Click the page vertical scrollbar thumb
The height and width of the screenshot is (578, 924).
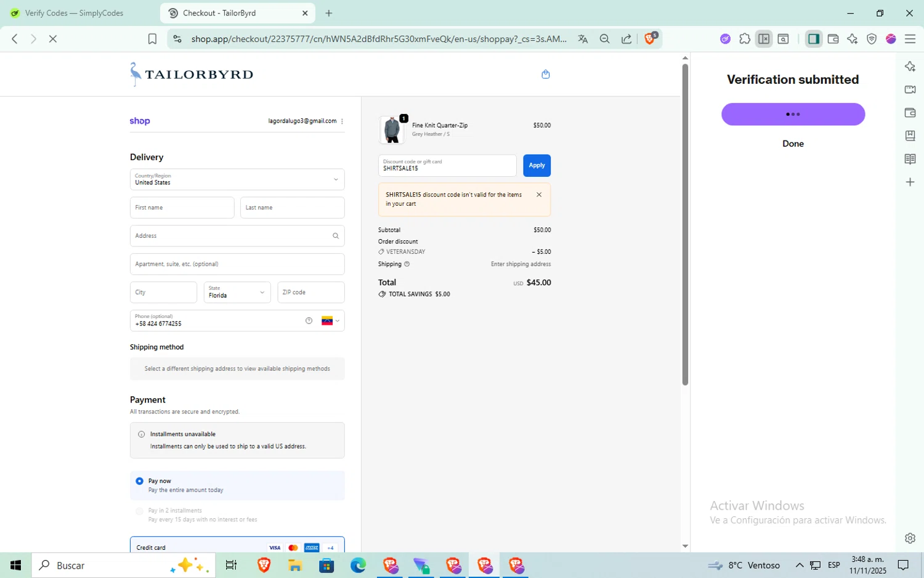[x=685, y=225]
